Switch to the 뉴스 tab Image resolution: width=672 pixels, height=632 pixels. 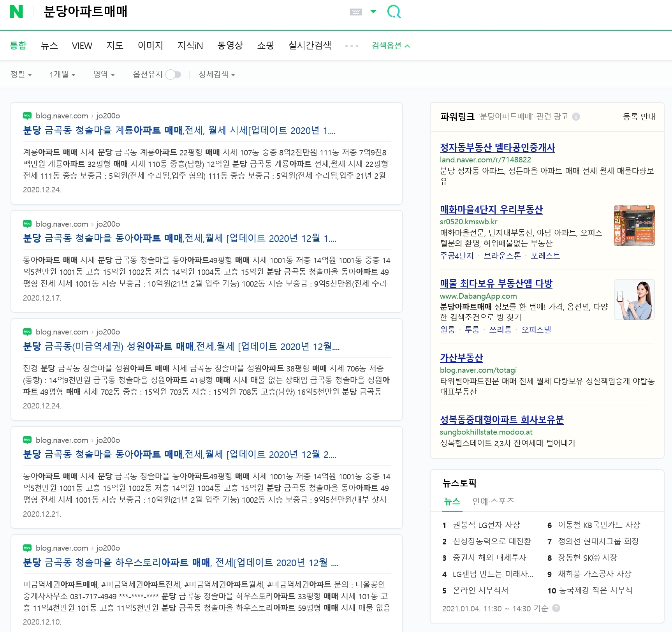tap(49, 46)
